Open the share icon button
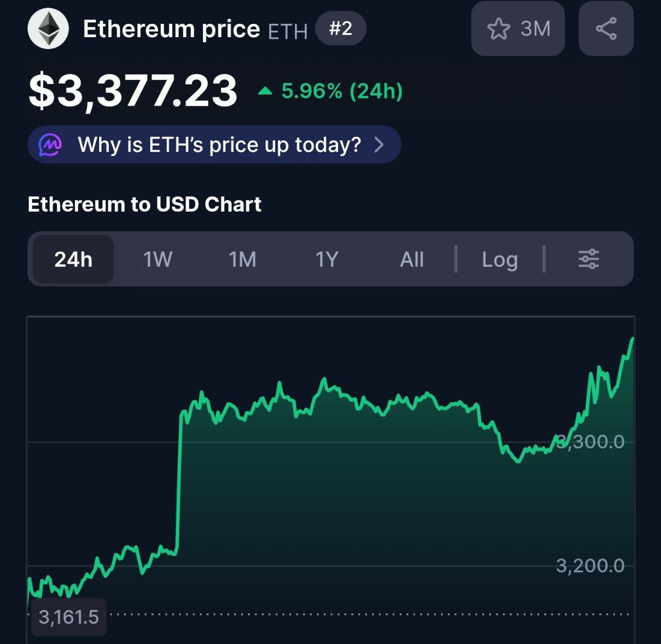The image size is (661, 644). 606,28
